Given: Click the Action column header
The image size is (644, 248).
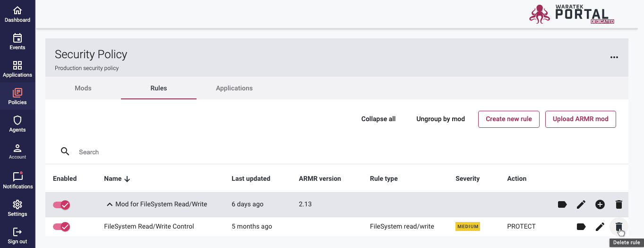Looking at the screenshot, I should tap(516, 178).
